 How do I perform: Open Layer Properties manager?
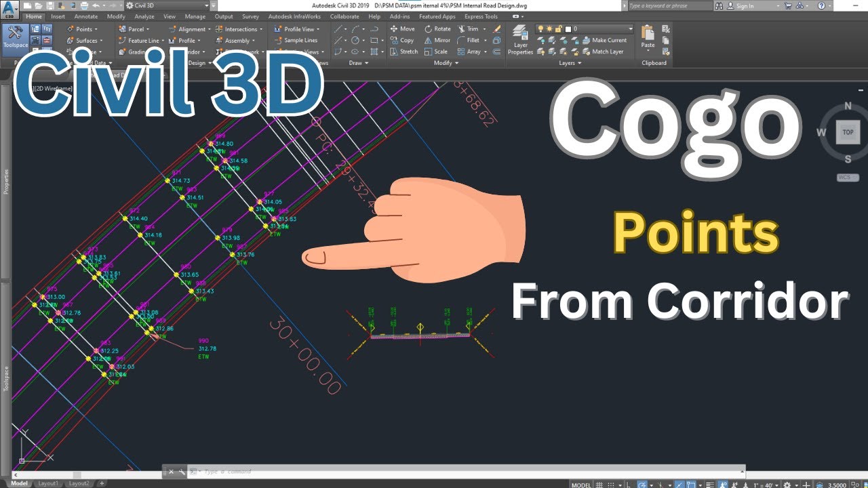click(520, 40)
